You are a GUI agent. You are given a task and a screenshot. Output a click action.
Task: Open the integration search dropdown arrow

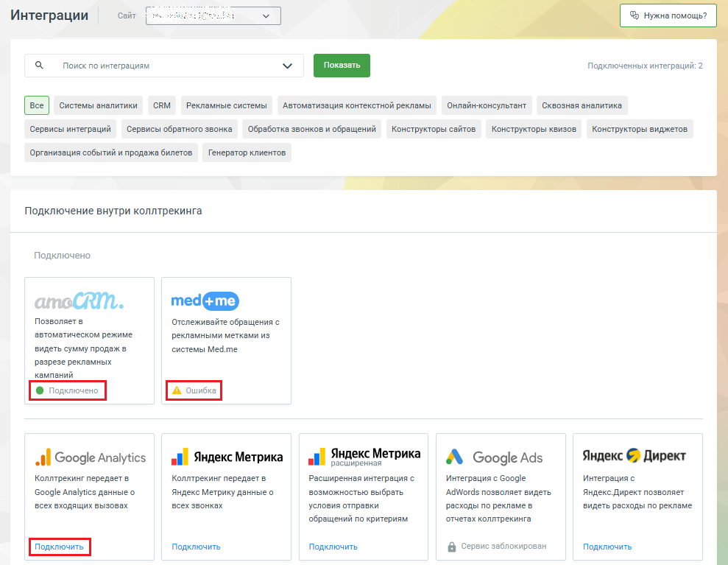(x=288, y=66)
